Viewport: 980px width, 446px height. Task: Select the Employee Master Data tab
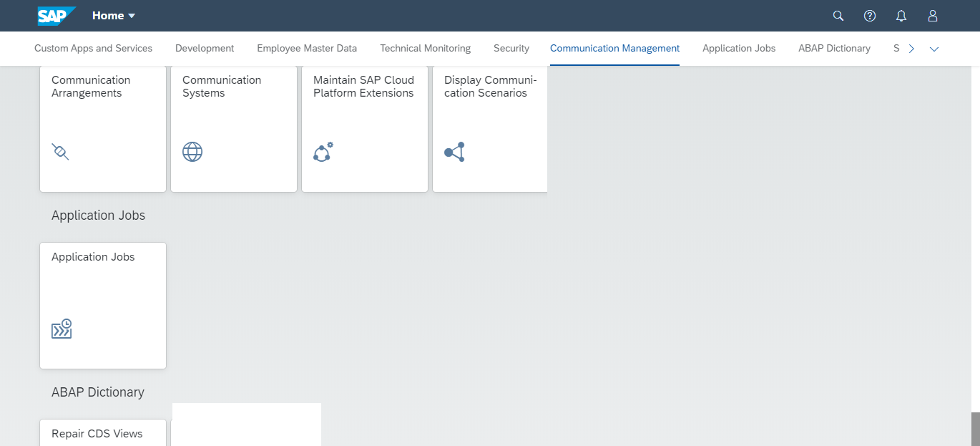point(307,49)
